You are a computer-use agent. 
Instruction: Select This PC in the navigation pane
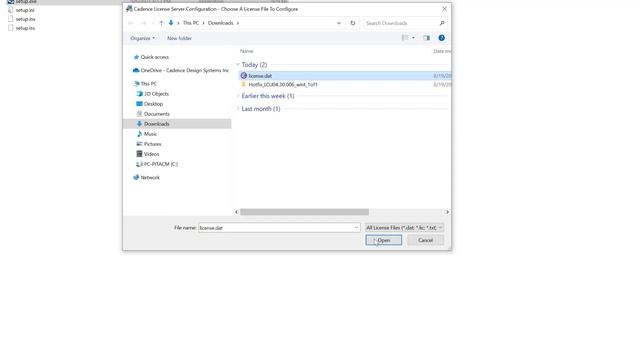[149, 84]
